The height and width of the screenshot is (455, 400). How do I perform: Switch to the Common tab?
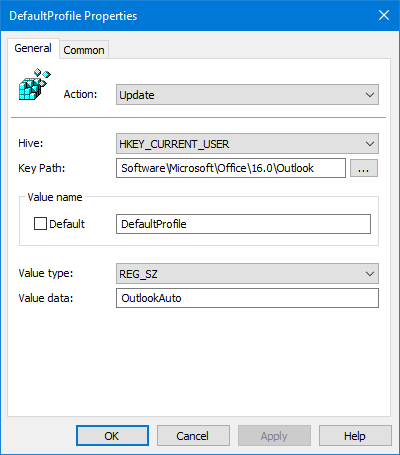click(84, 50)
